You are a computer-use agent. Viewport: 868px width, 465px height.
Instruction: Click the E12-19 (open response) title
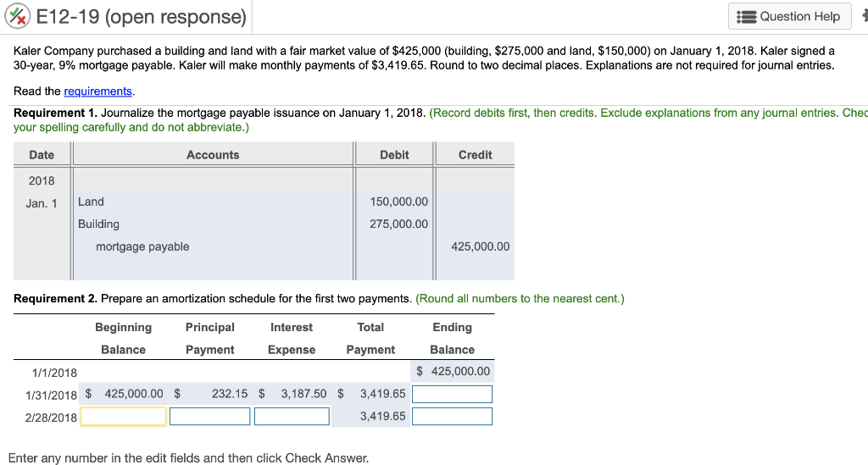142,17
